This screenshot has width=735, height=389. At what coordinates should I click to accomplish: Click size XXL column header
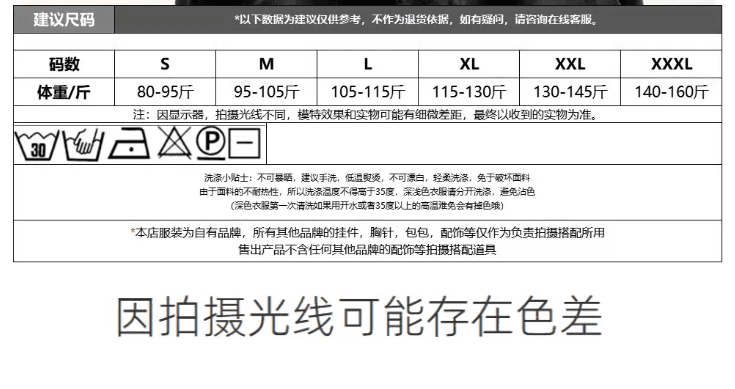[570, 64]
